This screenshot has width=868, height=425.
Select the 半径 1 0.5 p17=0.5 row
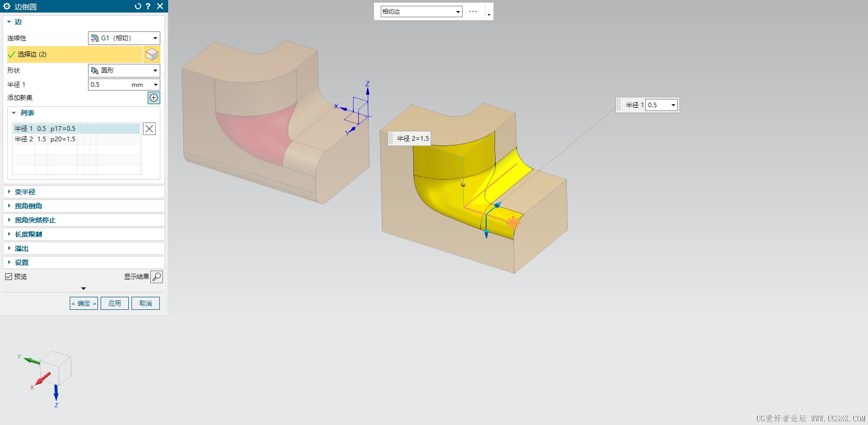[76, 129]
